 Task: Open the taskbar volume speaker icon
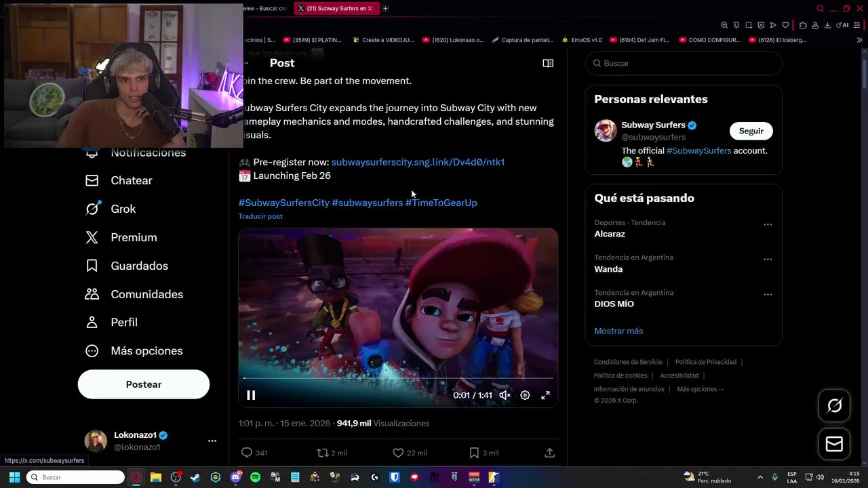point(820,477)
